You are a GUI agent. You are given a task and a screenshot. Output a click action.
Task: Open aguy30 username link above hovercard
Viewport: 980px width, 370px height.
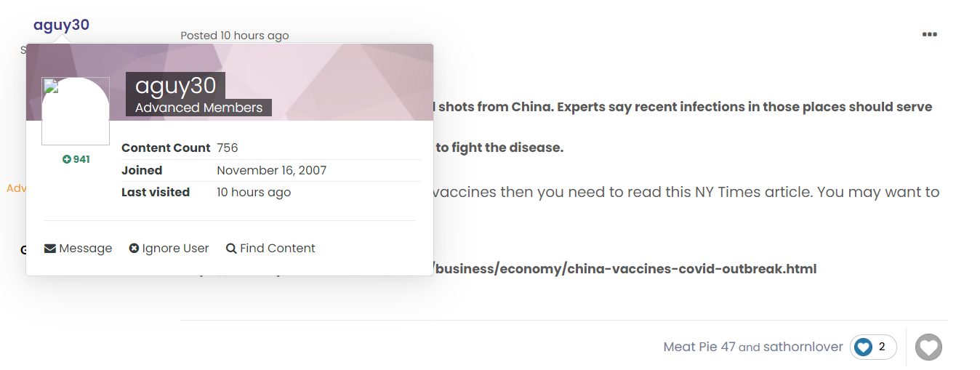coord(61,25)
